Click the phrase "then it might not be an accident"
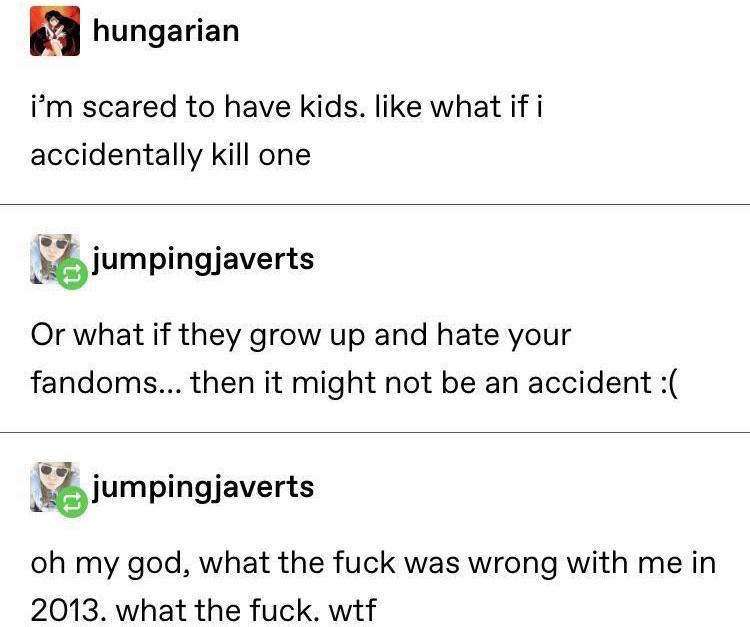This screenshot has height=627, width=750. [421, 383]
